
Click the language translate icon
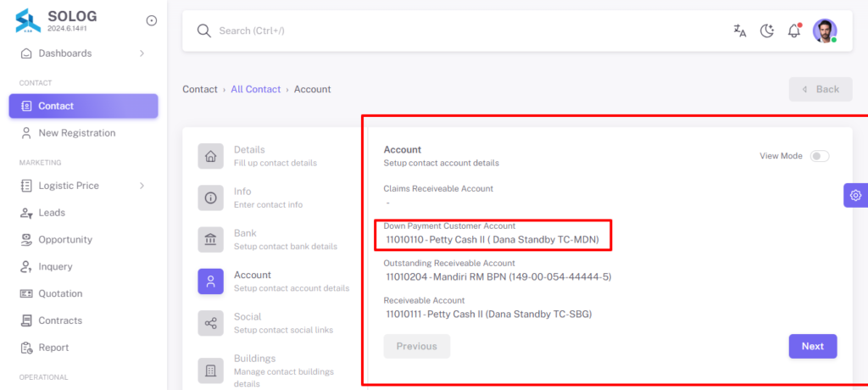pos(739,31)
